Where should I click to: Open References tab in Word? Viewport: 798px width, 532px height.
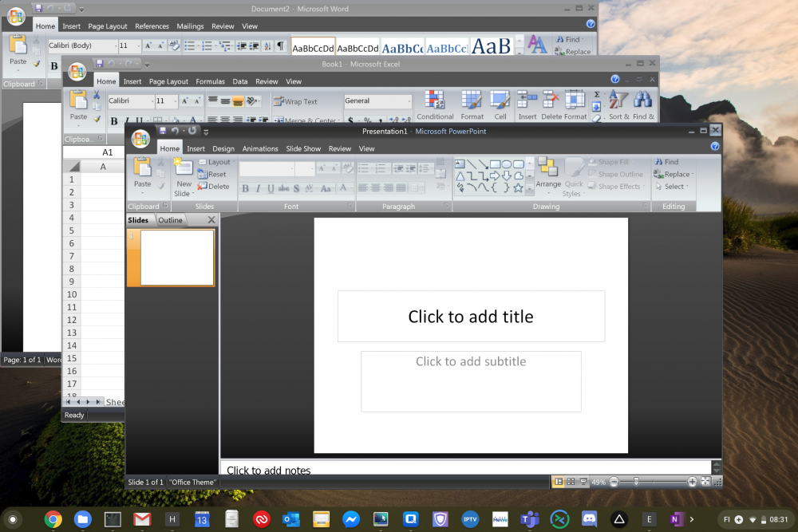coord(152,26)
